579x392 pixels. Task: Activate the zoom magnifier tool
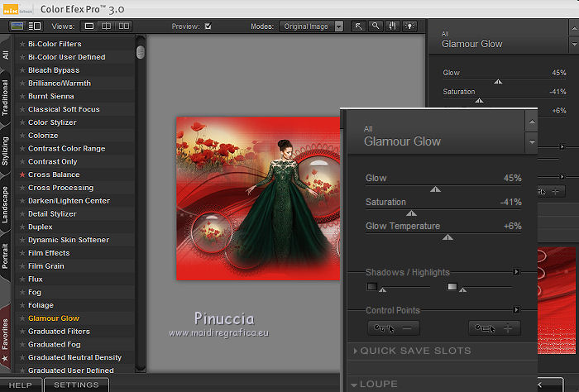[376, 26]
